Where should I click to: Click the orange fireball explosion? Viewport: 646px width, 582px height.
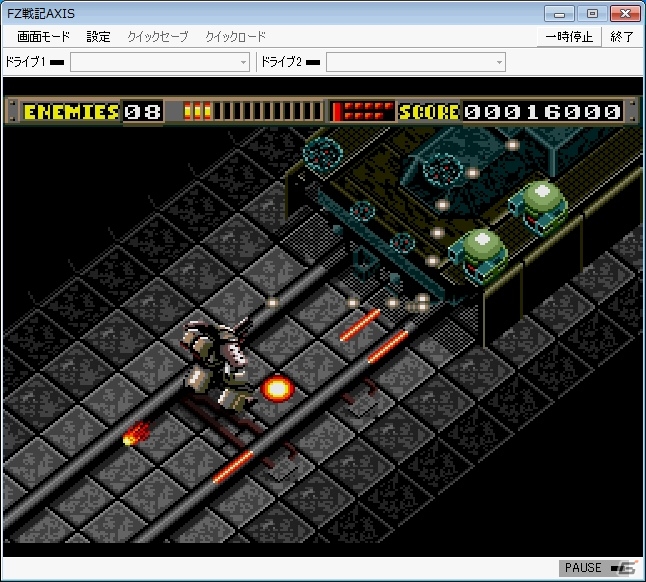tap(278, 388)
